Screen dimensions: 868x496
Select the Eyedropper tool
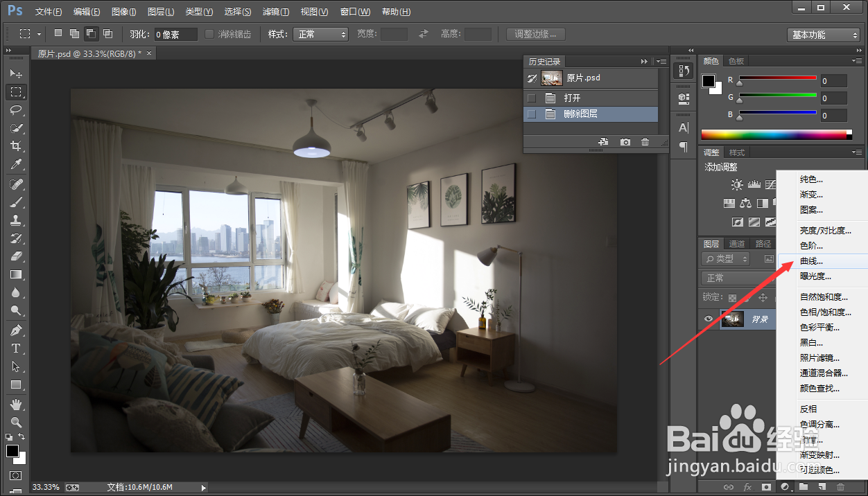tap(16, 163)
